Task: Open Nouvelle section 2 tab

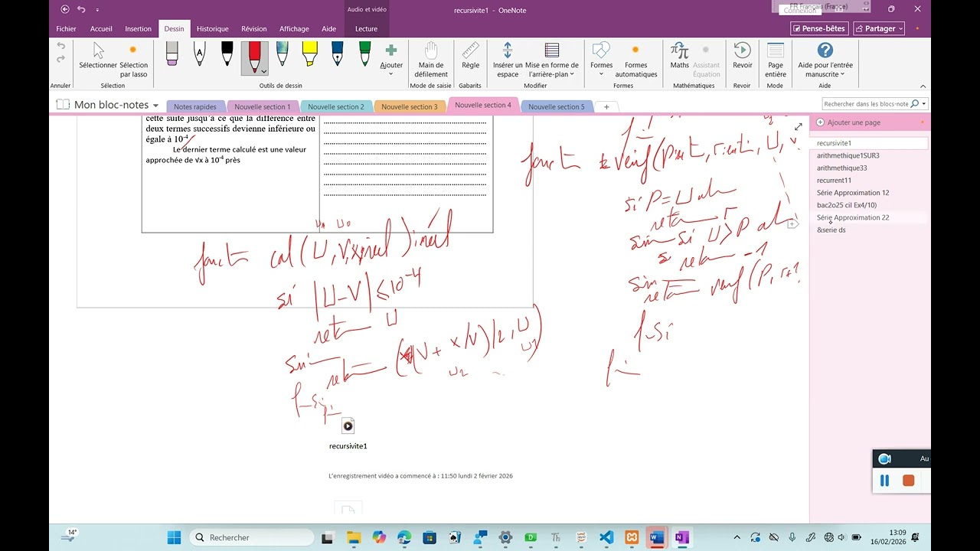Action: pyautogui.click(x=336, y=107)
